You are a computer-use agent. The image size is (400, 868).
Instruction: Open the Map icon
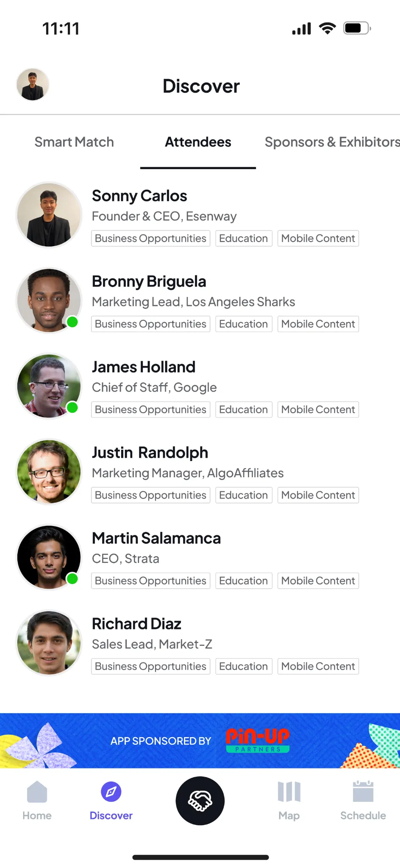pos(289,792)
